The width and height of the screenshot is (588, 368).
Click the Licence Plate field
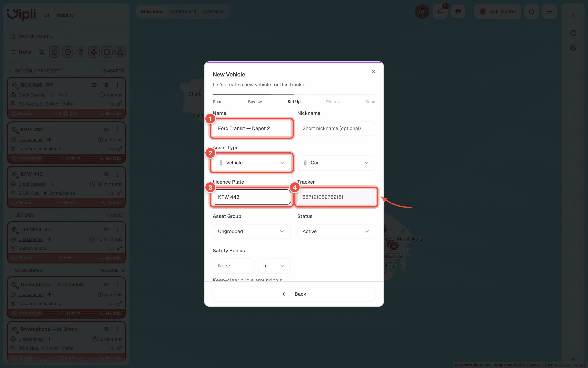pos(252,197)
